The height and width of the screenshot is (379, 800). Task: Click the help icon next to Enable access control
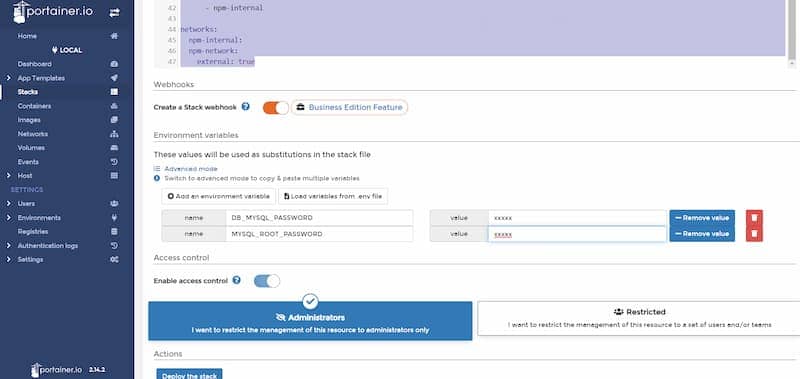[x=236, y=280]
